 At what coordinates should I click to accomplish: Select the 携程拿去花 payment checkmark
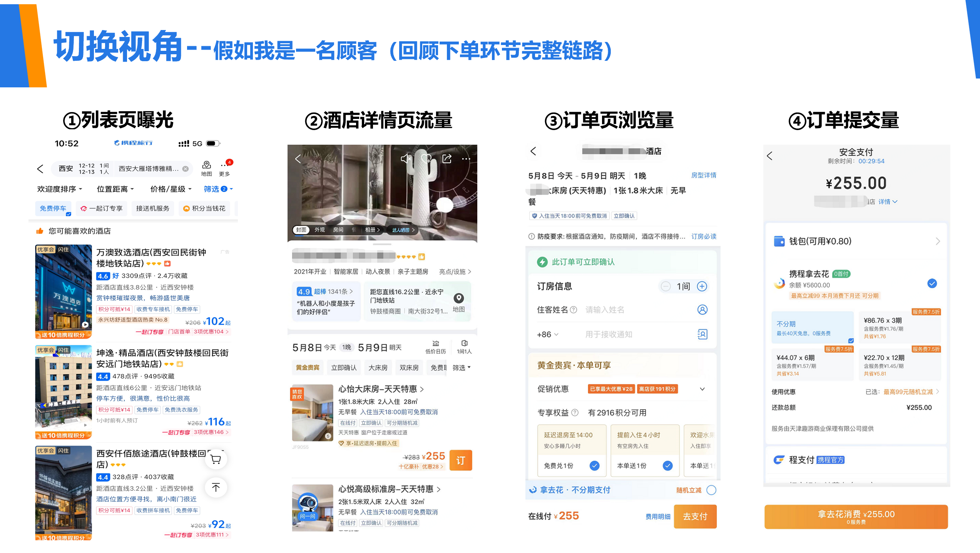(932, 284)
